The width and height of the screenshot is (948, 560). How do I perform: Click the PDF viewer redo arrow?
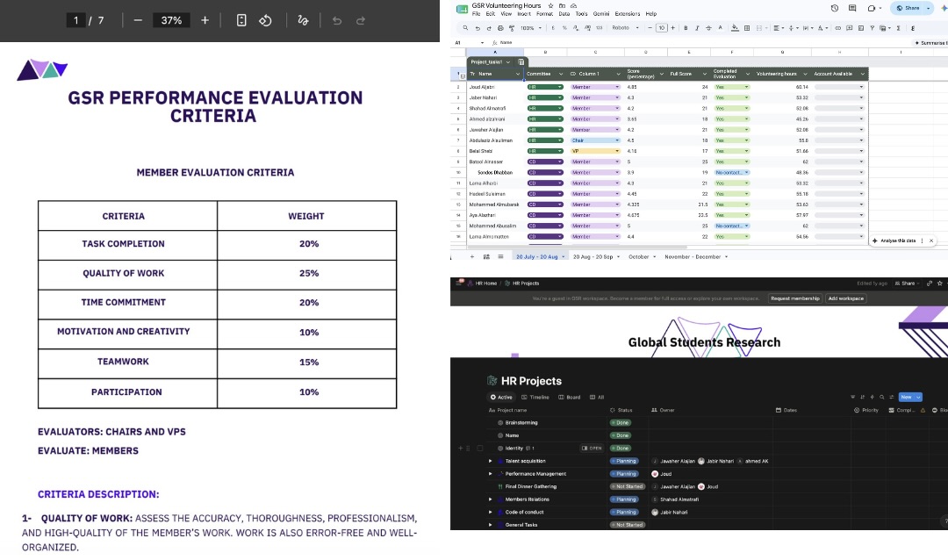tap(361, 20)
